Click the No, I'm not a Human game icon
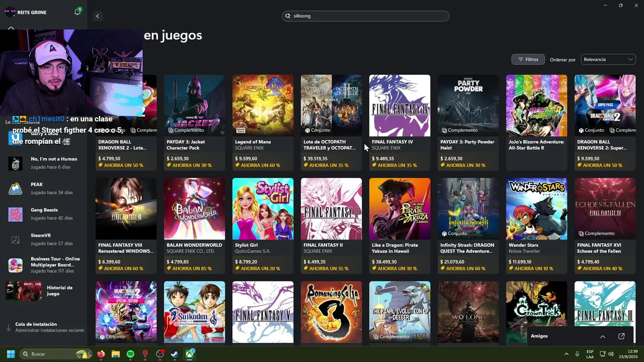 point(16,163)
